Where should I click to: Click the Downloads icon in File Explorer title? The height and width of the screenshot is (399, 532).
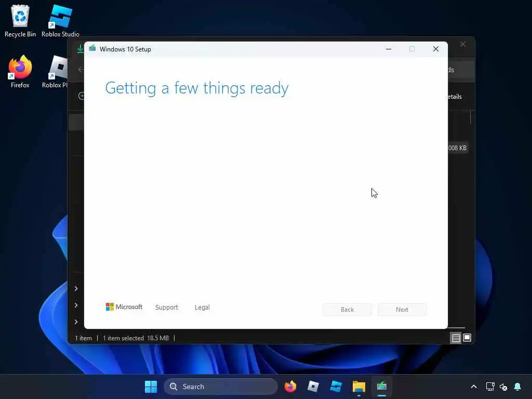(80, 49)
